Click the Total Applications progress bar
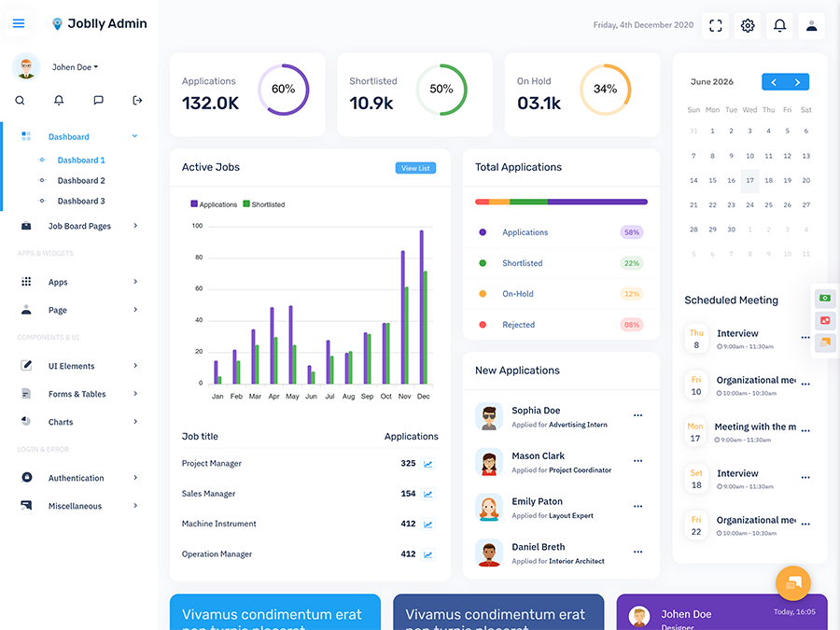Image resolution: width=840 pixels, height=630 pixels. click(x=562, y=202)
